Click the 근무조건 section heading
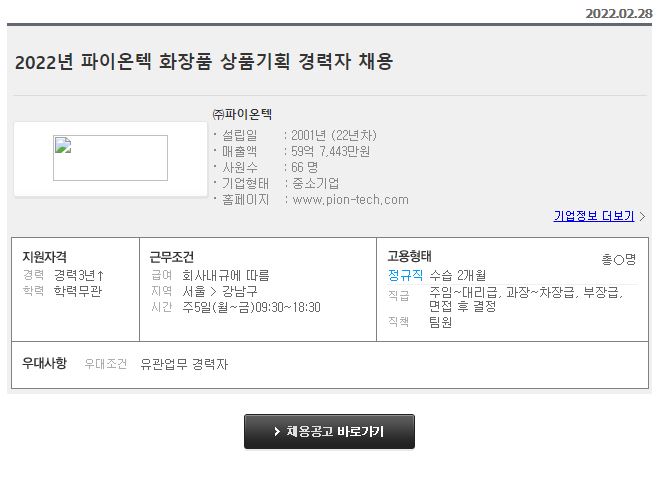The width and height of the screenshot is (660, 488). coord(172,256)
